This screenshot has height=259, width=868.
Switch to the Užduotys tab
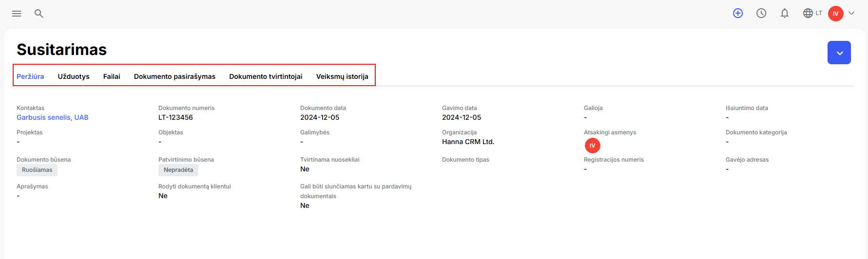[x=74, y=76]
